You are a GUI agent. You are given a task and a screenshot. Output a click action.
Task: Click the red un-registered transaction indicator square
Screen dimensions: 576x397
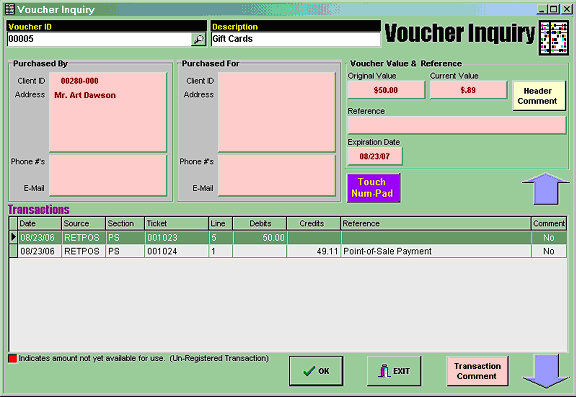(x=12, y=359)
